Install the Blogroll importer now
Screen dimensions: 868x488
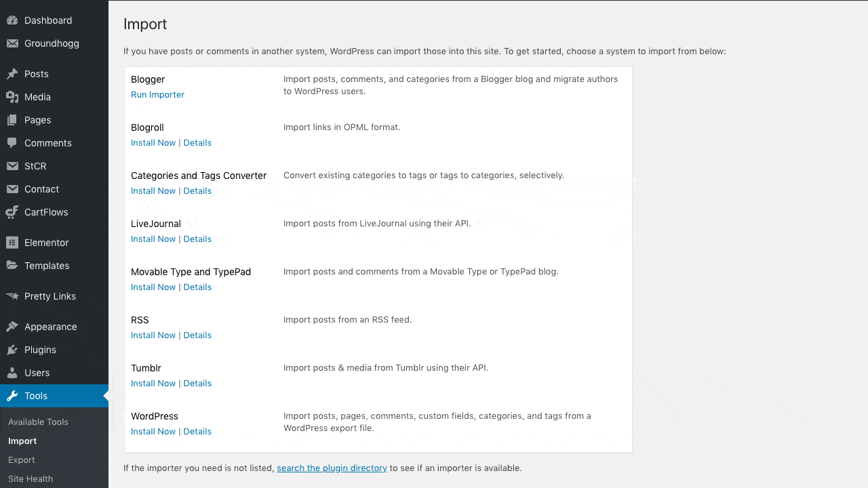pos(153,142)
